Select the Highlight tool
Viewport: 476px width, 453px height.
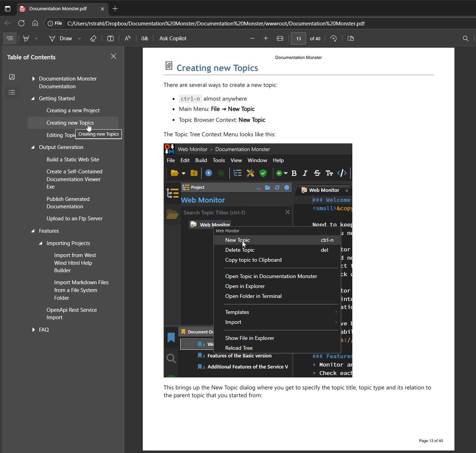(x=26, y=38)
